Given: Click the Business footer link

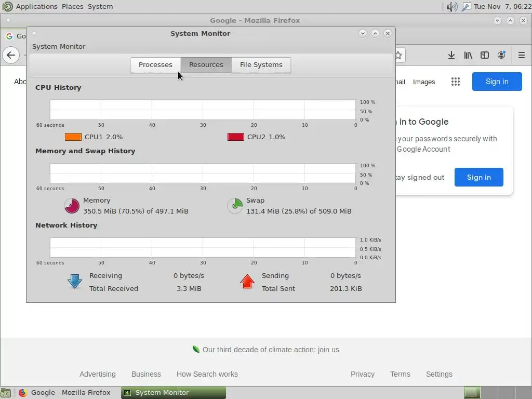Looking at the screenshot, I should coord(146,374).
